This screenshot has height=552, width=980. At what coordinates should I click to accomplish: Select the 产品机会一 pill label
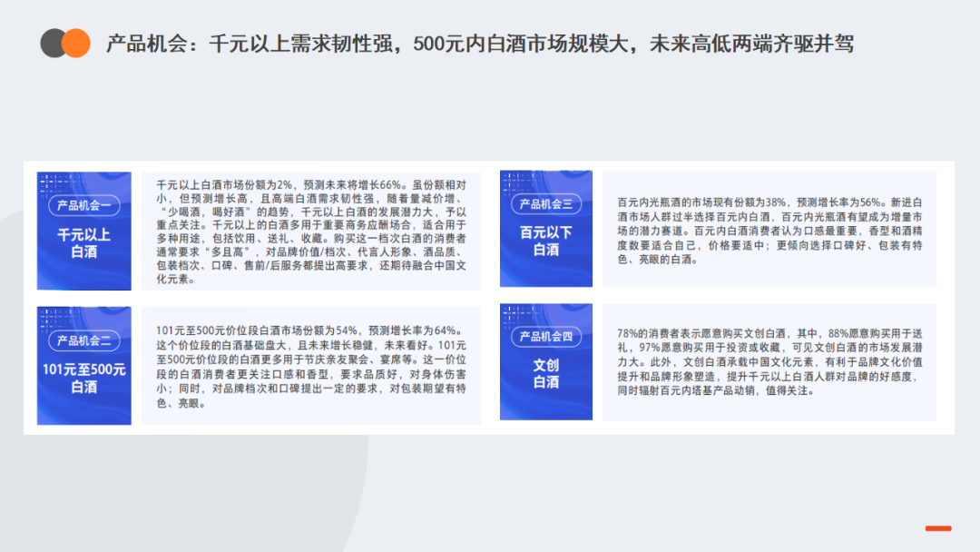coord(83,205)
